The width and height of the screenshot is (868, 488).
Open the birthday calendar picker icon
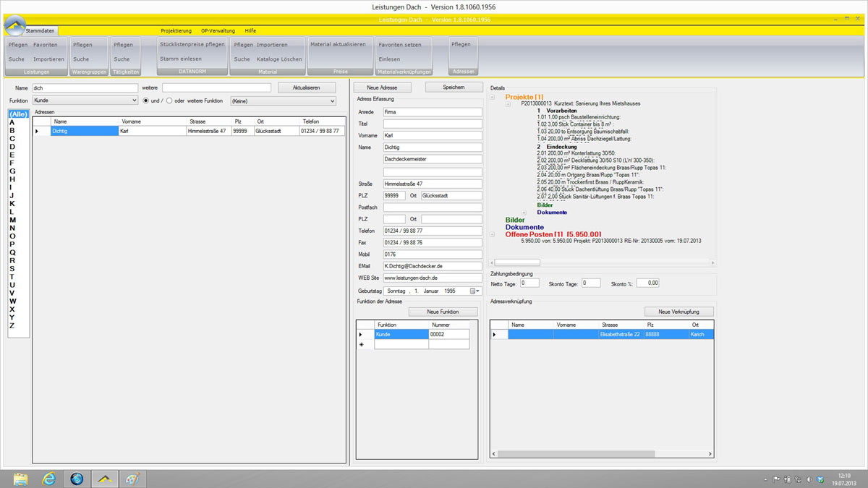[475, 291]
